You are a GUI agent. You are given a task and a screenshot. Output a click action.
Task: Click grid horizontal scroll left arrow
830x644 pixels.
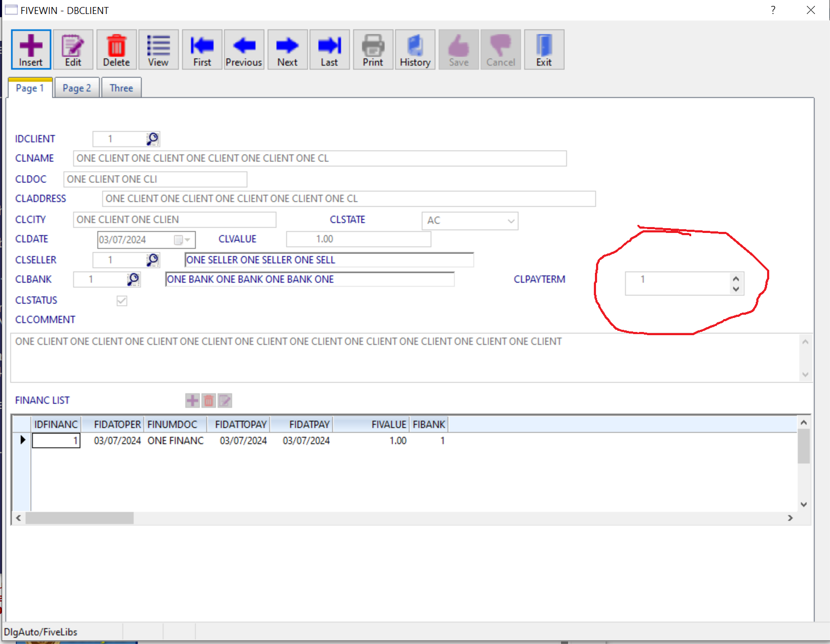pyautogui.click(x=19, y=518)
